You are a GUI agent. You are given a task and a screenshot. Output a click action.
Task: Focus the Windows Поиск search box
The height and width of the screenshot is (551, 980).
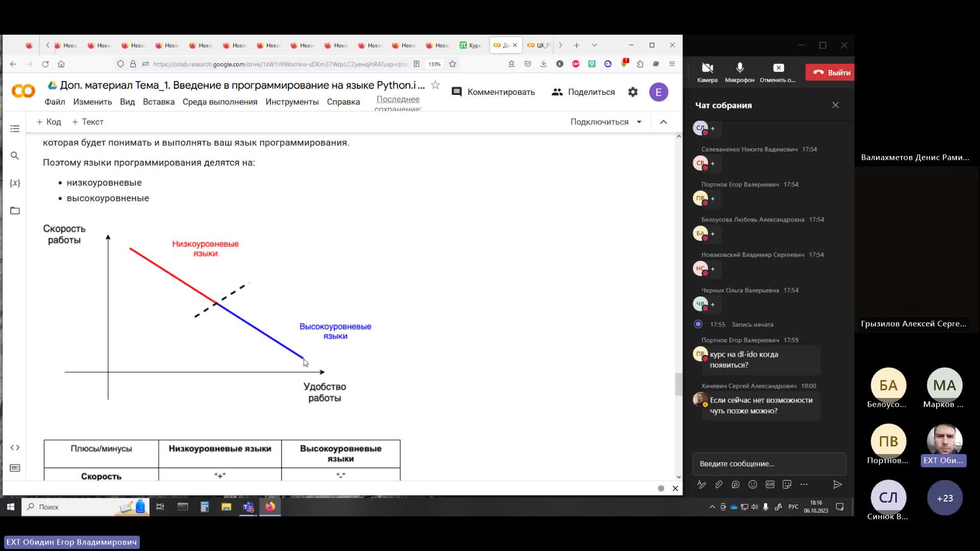pyautogui.click(x=85, y=507)
